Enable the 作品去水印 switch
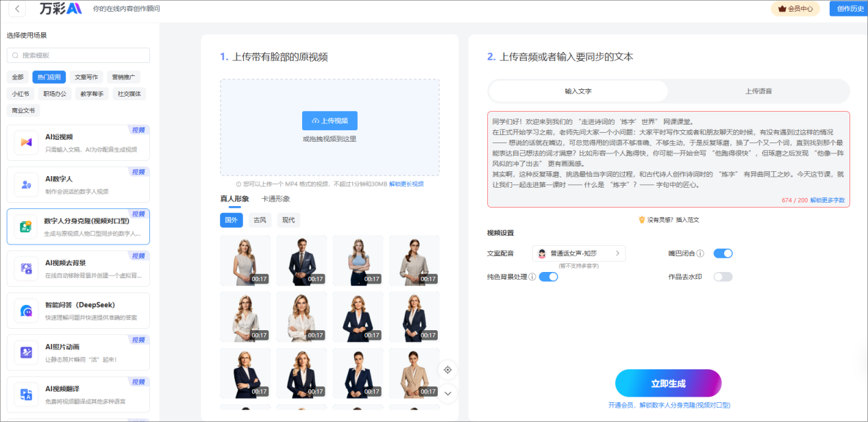 [723, 277]
